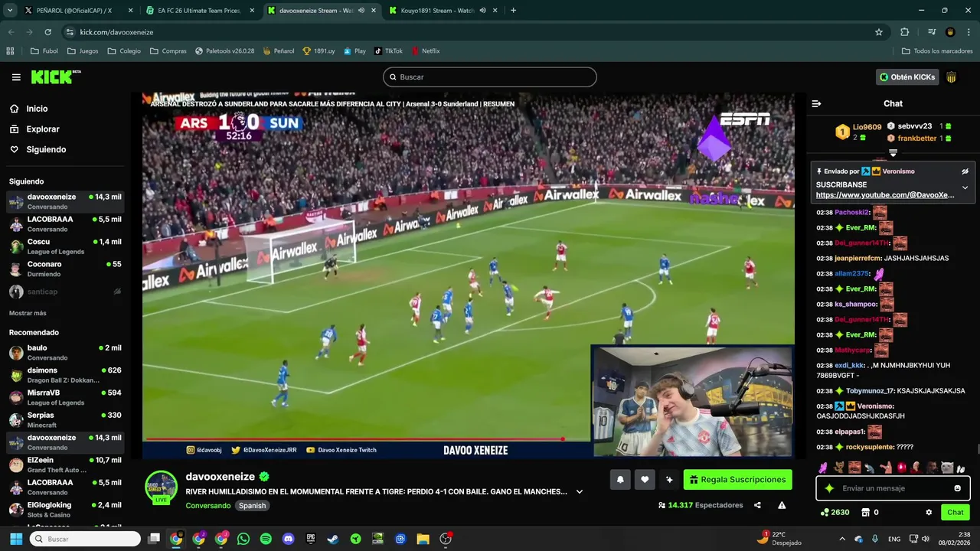Switch to Kouyo1891 Stream tab
Viewport: 980px width, 551px height.
tap(443, 11)
